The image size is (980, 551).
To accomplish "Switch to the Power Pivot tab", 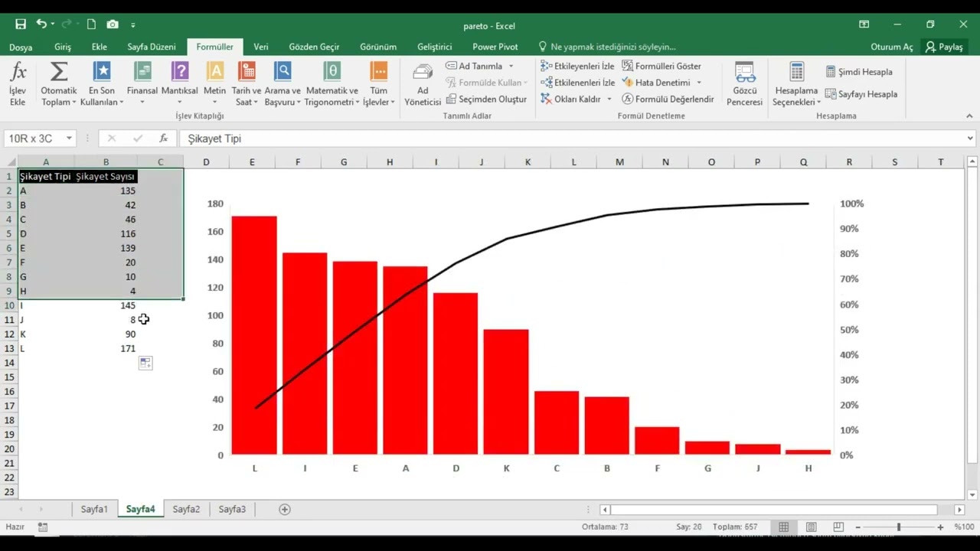I will click(x=495, y=47).
